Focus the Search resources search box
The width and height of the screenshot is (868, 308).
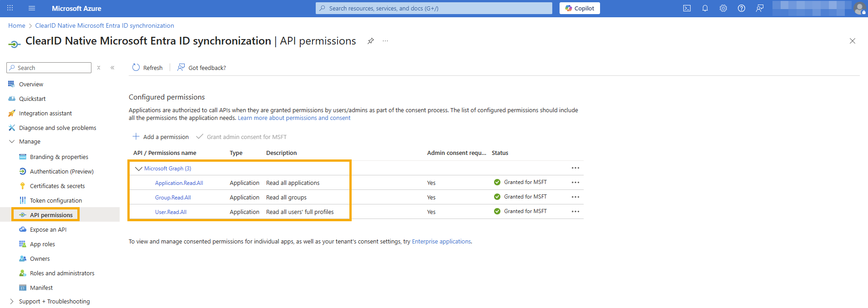(x=434, y=8)
